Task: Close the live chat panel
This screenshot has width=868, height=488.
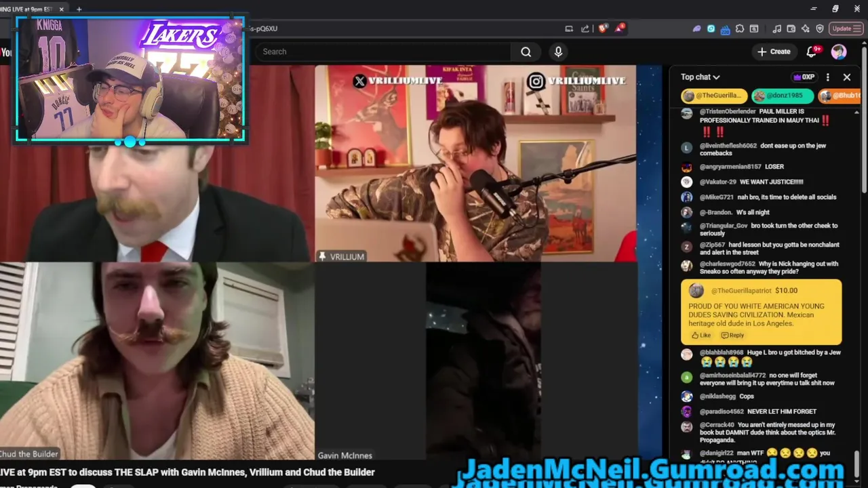Action: [x=847, y=77]
